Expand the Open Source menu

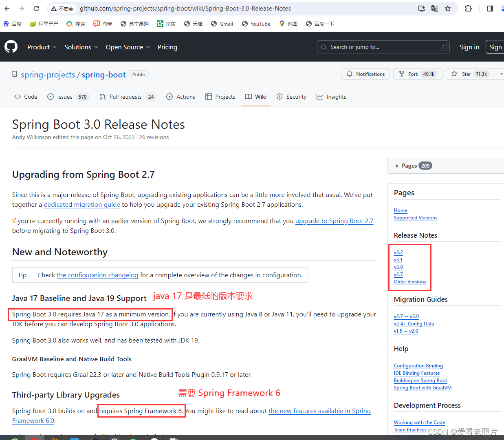click(x=128, y=47)
